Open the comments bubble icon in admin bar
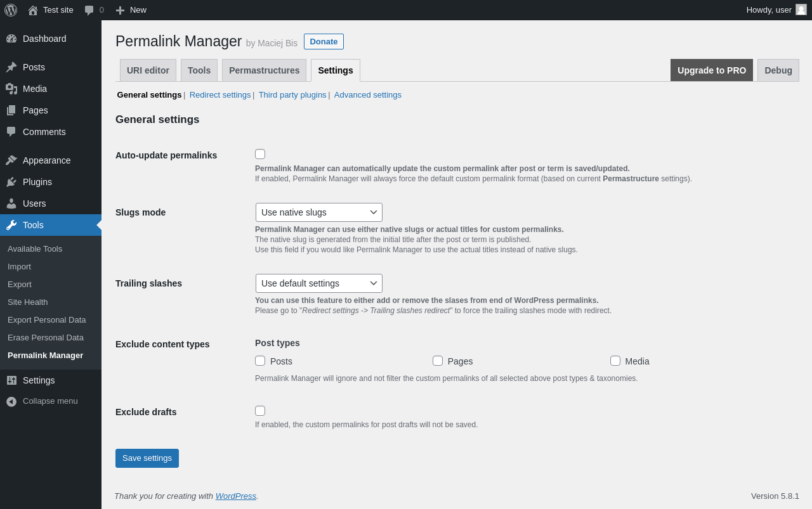Screen dimensions: 812x509 (89, 10)
